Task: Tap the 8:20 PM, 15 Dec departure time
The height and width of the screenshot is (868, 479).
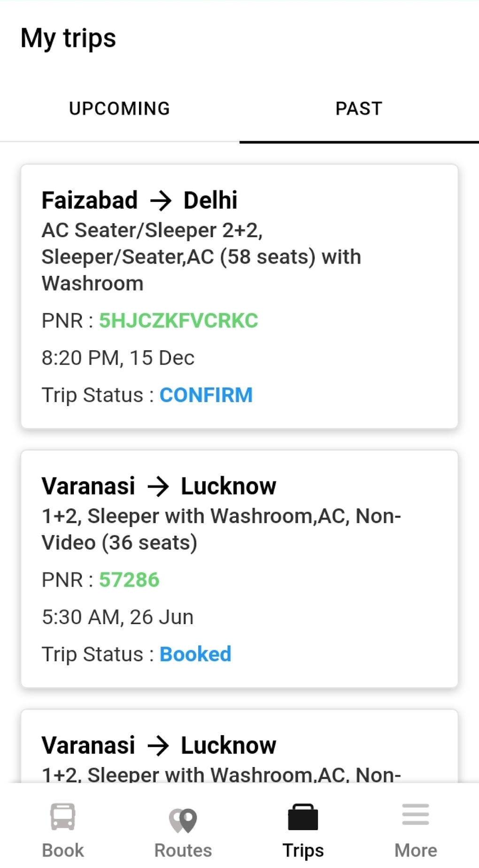Action: coord(118,358)
